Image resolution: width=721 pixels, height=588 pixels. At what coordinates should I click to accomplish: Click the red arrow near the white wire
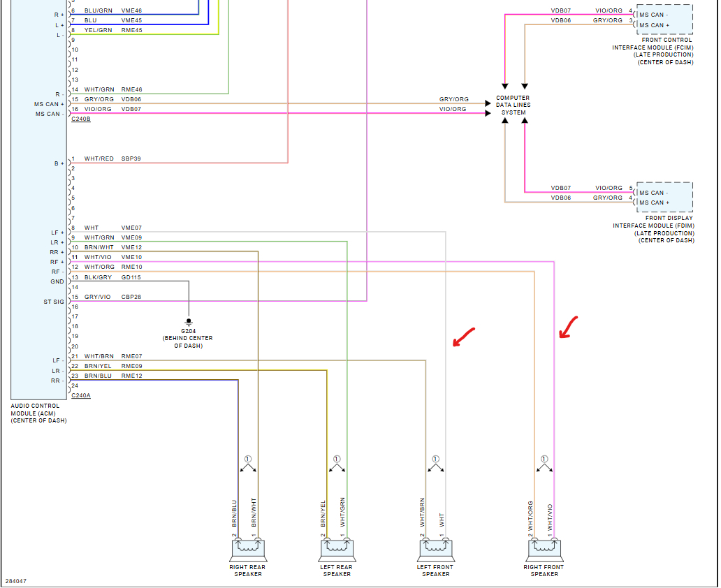pos(463,337)
